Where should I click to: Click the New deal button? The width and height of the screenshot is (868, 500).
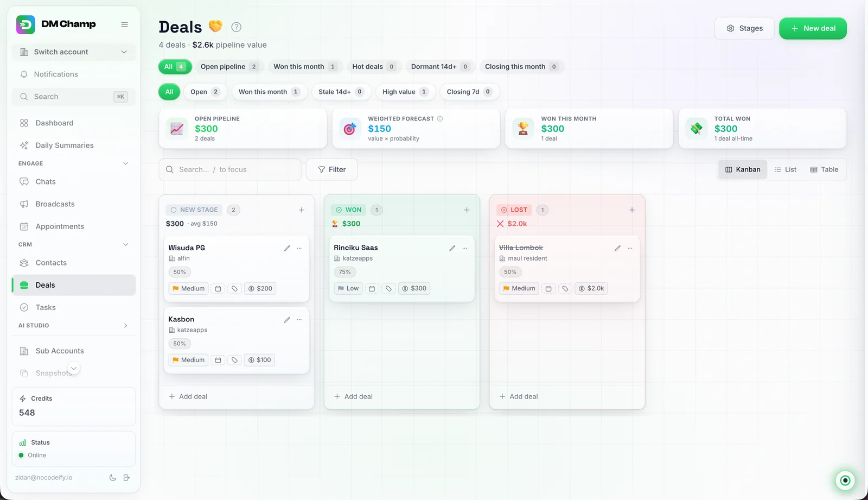[813, 29]
